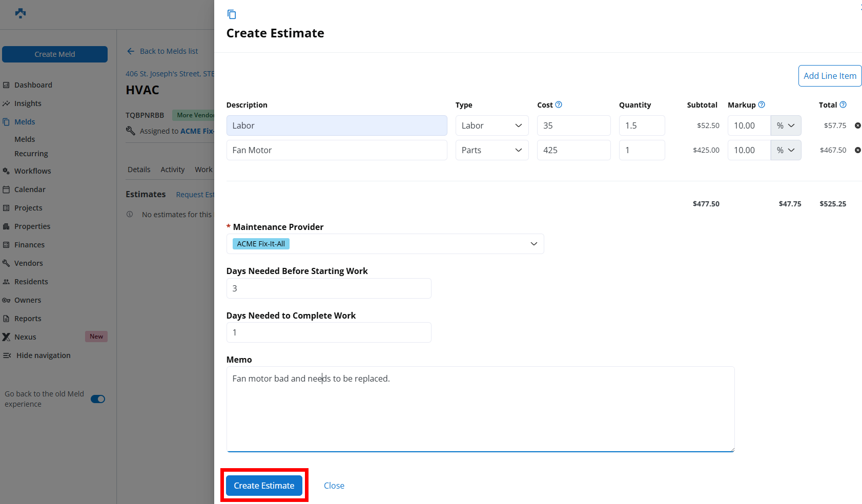Click the back arrow to Melds list
Image resolution: width=862 pixels, height=504 pixels.
131,51
